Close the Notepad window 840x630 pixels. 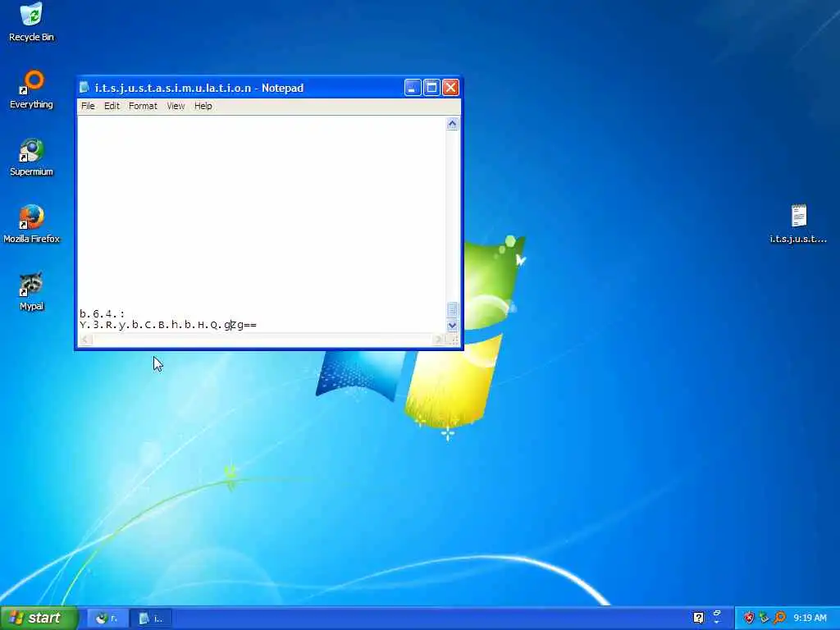450,87
